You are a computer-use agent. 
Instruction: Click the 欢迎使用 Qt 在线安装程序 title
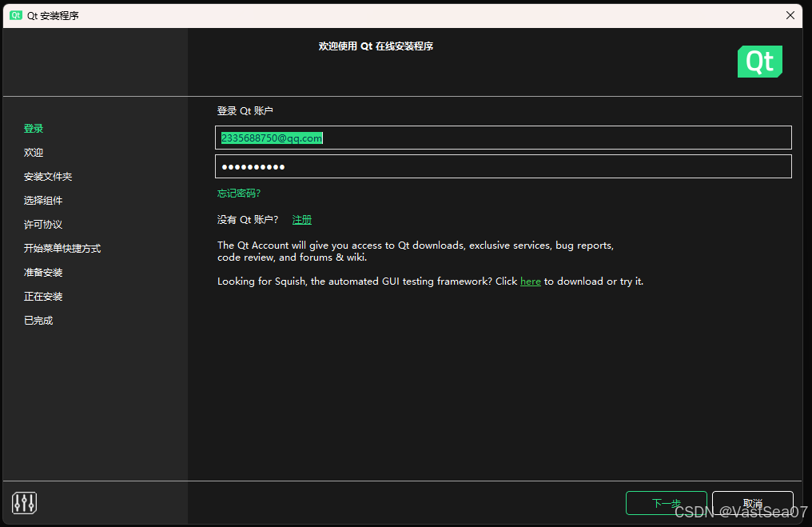pyautogui.click(x=376, y=46)
